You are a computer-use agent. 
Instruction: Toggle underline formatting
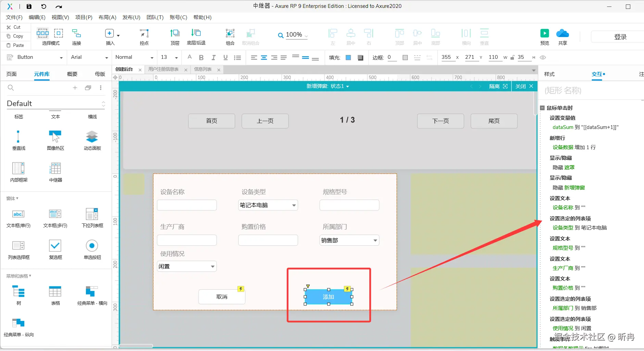[x=225, y=57]
